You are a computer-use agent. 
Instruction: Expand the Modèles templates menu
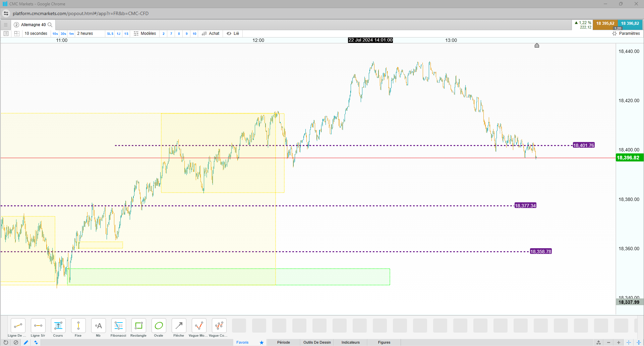[x=145, y=33]
